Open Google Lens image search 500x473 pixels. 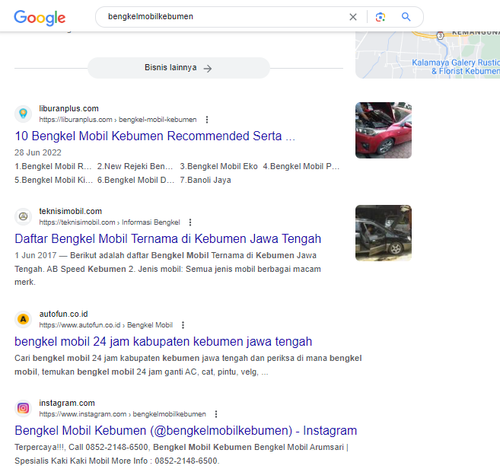(x=380, y=17)
